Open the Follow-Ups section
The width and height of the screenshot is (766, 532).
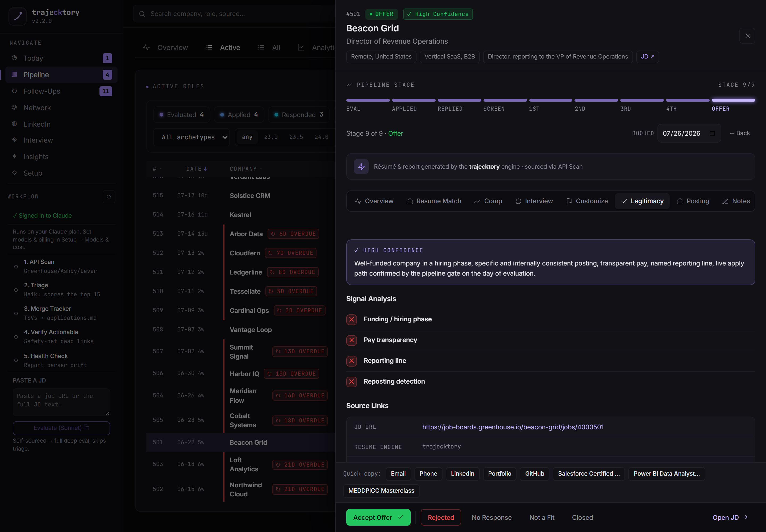pos(61,91)
